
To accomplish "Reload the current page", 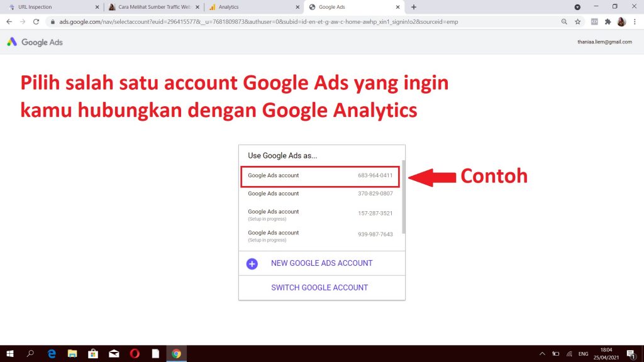I will [36, 22].
